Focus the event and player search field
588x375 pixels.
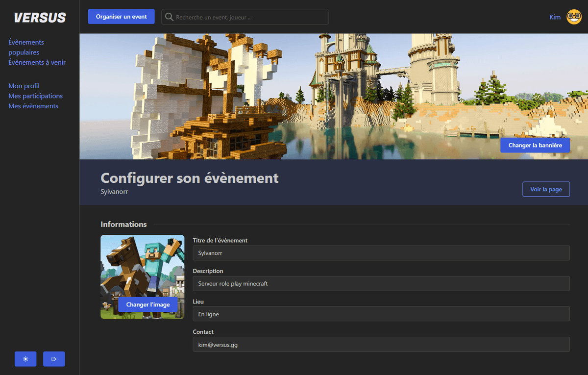[x=245, y=17]
